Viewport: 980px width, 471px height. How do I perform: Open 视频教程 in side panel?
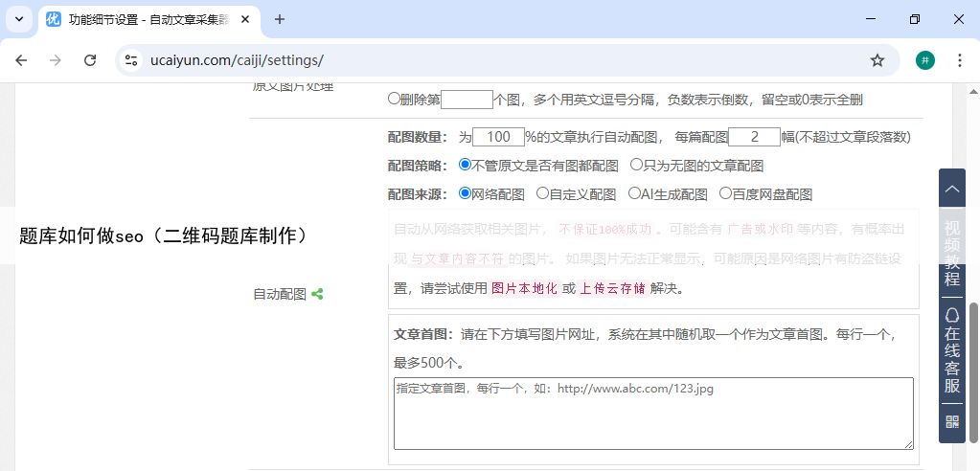click(x=952, y=253)
